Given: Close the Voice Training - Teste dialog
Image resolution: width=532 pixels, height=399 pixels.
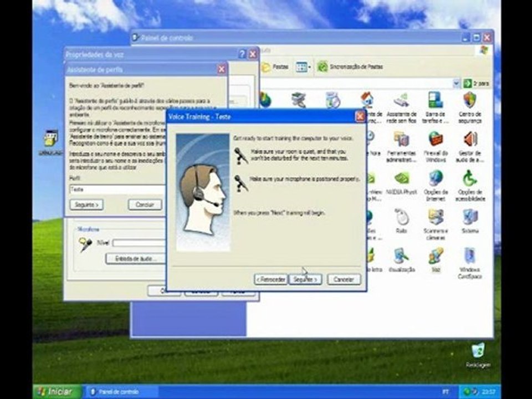Looking at the screenshot, I should tap(360, 117).
